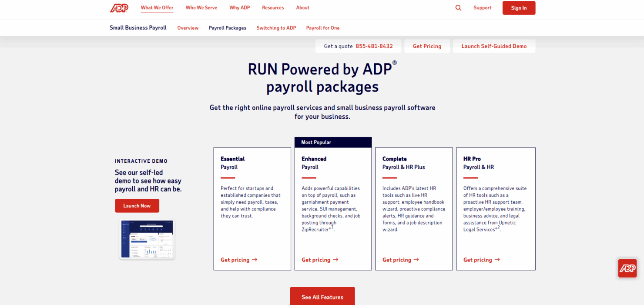Click Get pricing for Complete package
Screen dimensions: 644x305
tap(401, 260)
